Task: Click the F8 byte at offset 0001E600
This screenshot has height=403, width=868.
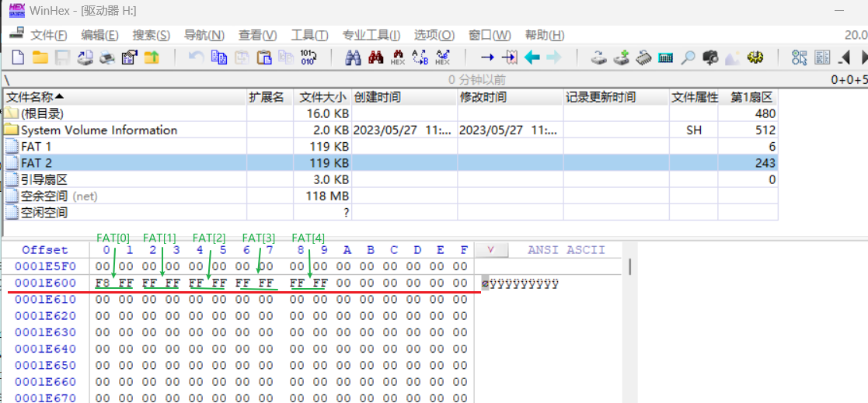Action: (103, 283)
